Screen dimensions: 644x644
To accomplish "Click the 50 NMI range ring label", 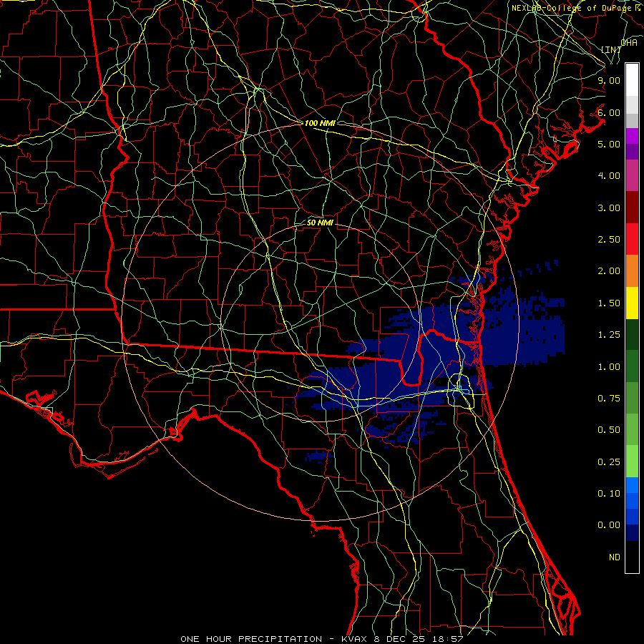I will (x=320, y=223).
